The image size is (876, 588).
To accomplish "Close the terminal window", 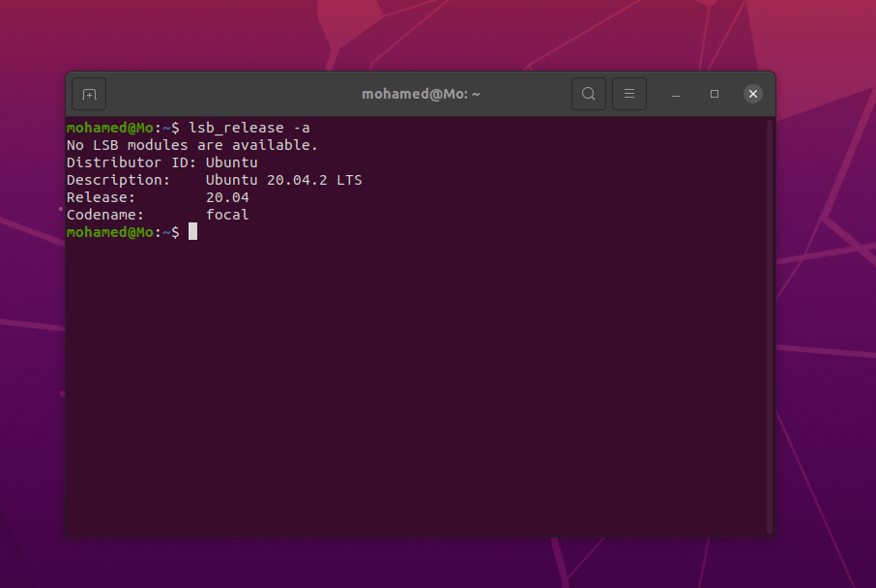I will coord(752,94).
